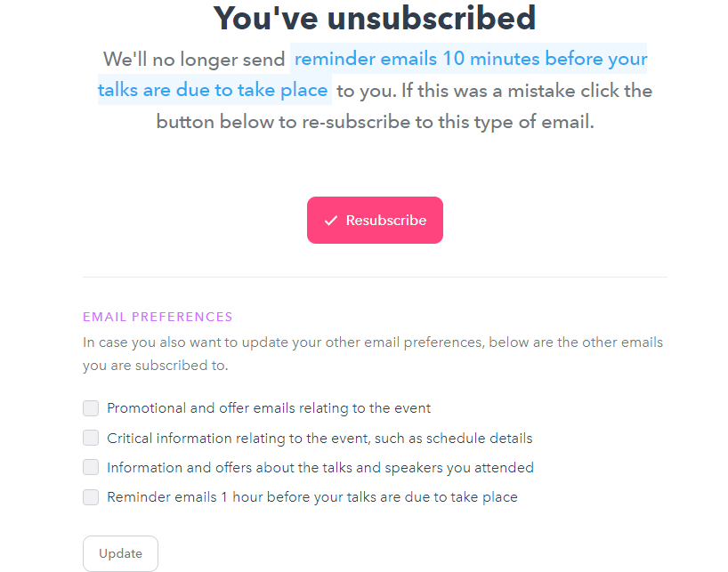Click the Update button
This screenshot has width=728, height=572.
120,552
